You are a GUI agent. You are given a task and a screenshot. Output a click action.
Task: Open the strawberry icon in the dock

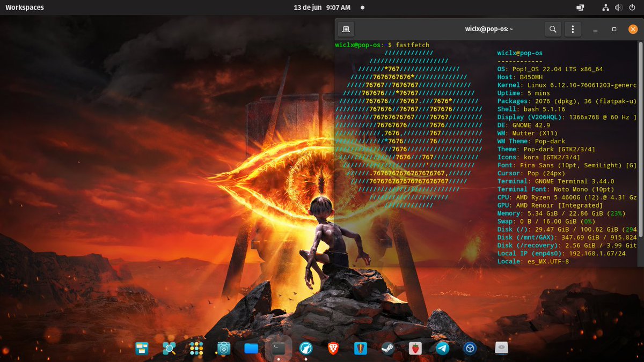click(x=415, y=349)
